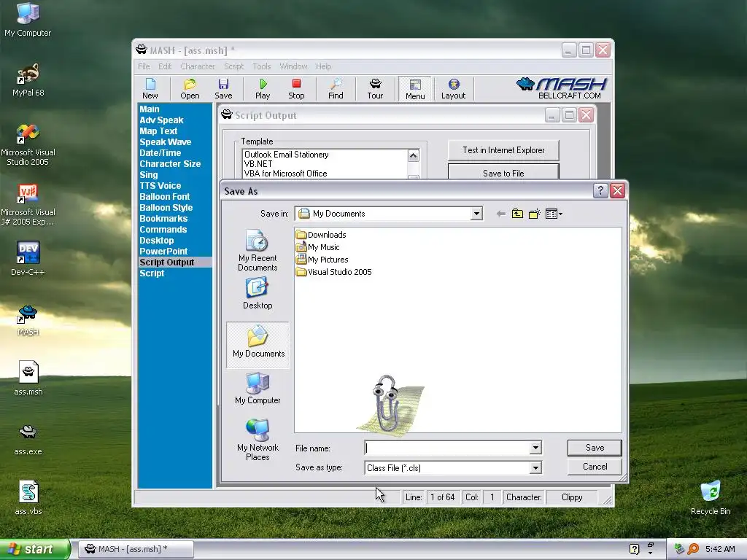Click the help icon in the taskbar
The image size is (747, 560).
[634, 549]
